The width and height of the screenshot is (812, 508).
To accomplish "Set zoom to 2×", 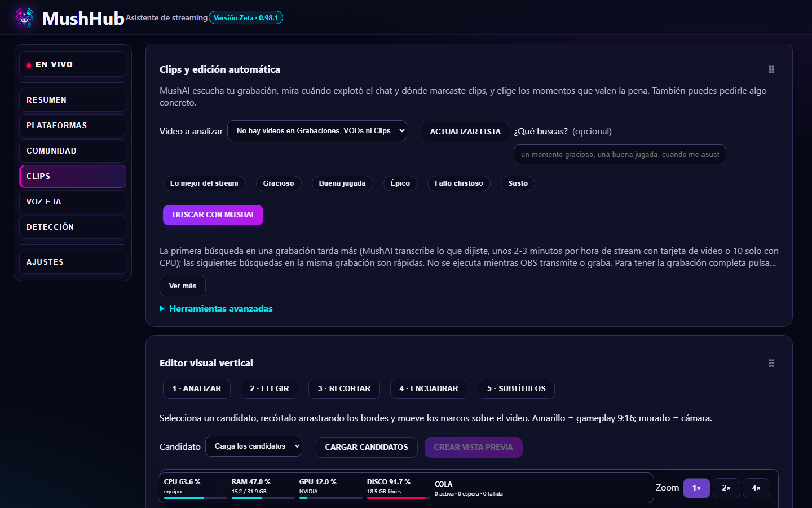I will [726, 488].
